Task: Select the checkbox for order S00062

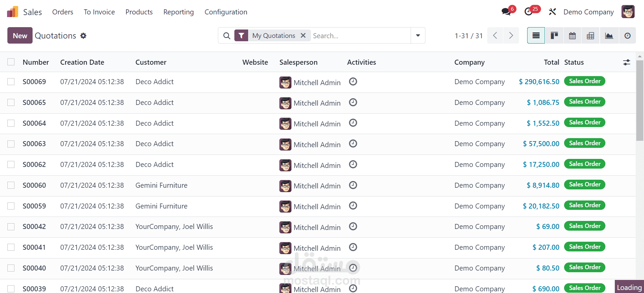Action: [x=11, y=165]
